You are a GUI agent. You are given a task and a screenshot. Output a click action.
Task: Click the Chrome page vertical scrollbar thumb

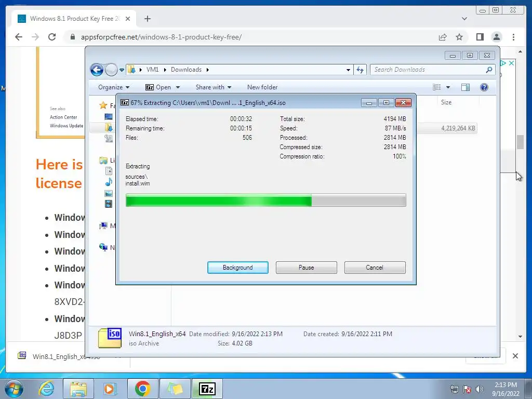coord(521,142)
